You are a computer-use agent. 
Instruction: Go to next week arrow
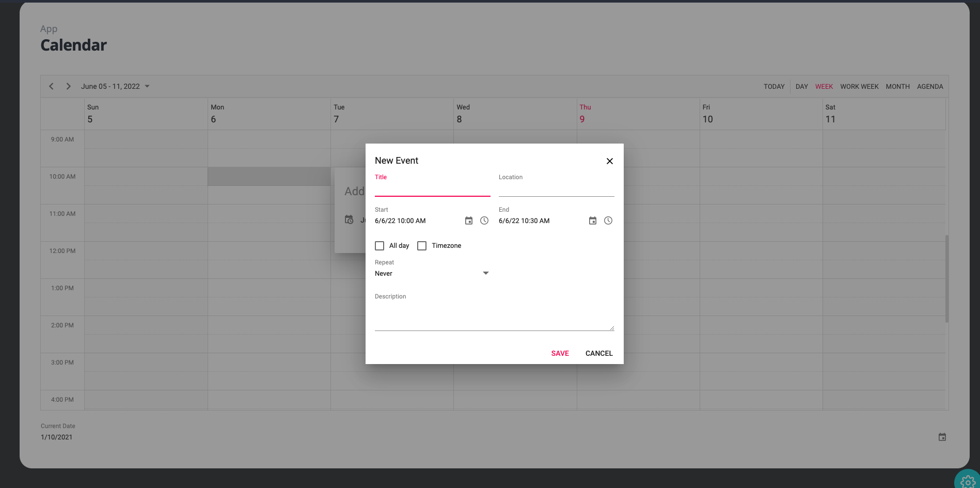click(68, 86)
